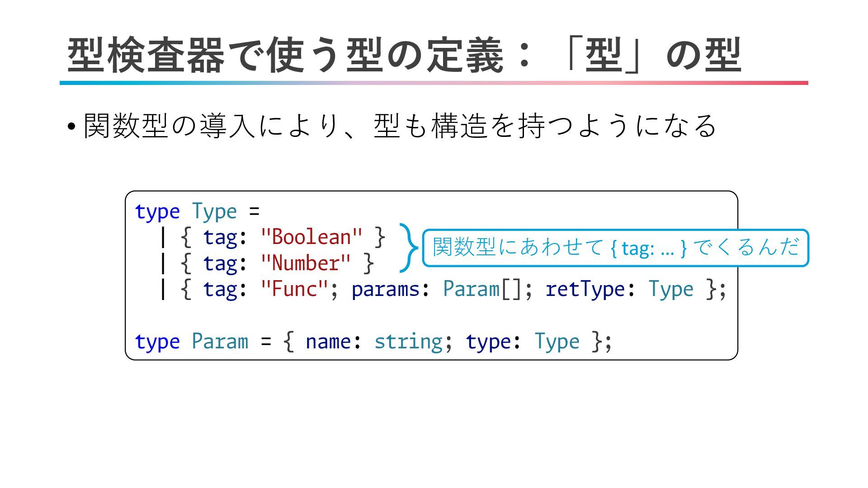Click the bullet point sentence about 関数型の導入

pos(400,126)
